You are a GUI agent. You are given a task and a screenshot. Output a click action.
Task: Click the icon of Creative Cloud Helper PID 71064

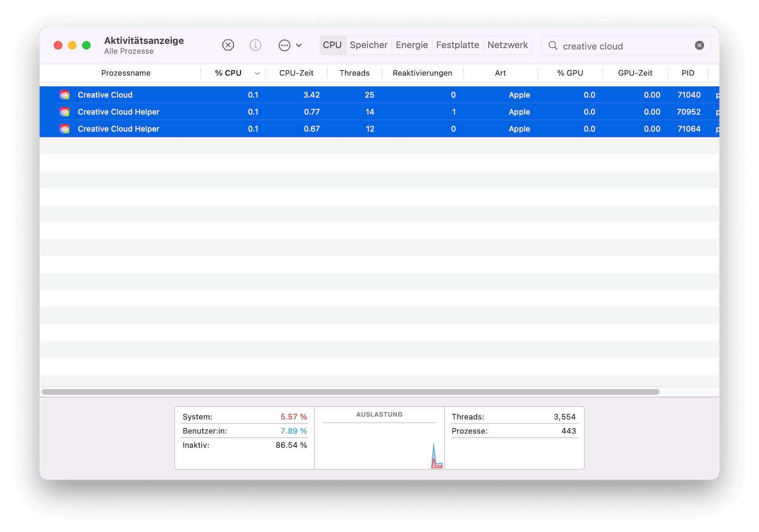[x=65, y=129]
